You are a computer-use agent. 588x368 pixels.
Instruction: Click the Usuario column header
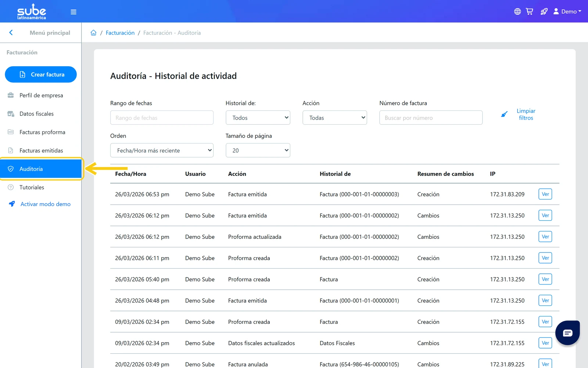[196, 174]
